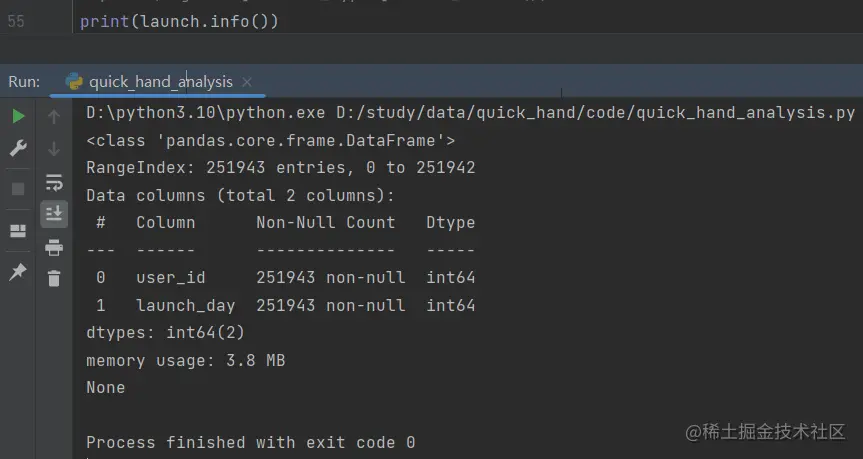Print console output with the printer icon
Viewport: 863px width, 459px height.
[54, 248]
